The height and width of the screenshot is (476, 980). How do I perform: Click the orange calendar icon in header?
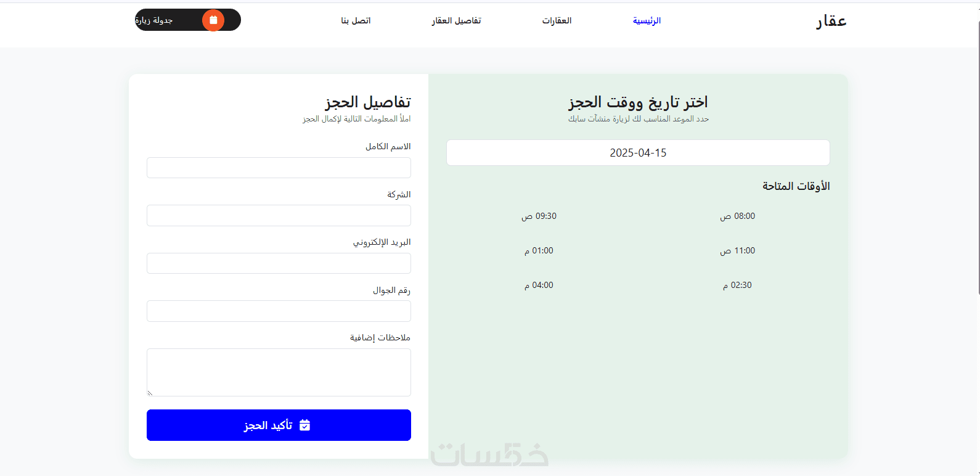point(213,20)
